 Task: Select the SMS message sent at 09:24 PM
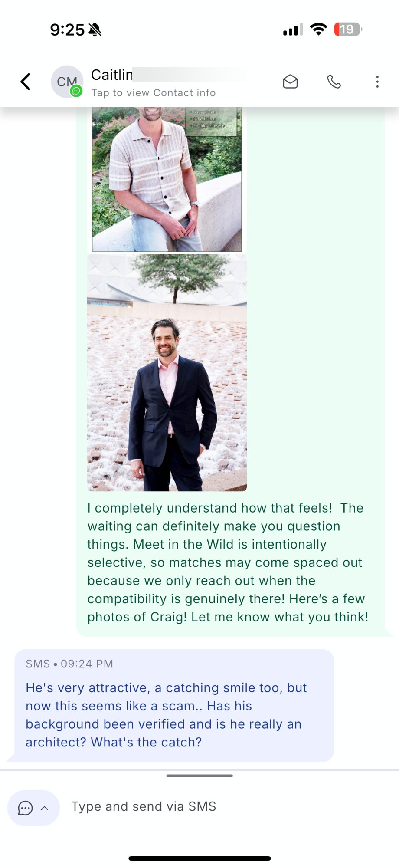[x=174, y=706]
